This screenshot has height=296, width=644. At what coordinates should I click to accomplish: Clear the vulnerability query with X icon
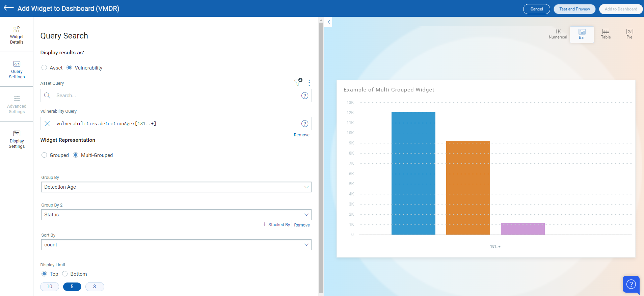47,124
